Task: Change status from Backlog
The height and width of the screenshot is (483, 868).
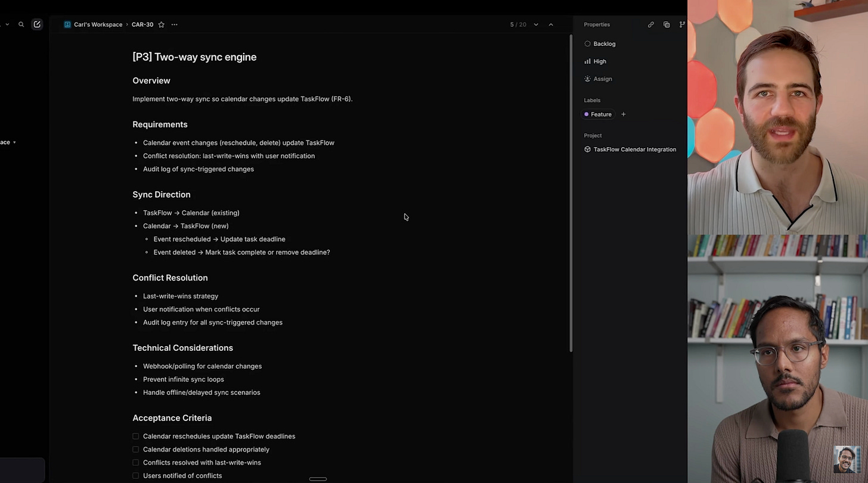Action: coord(604,43)
